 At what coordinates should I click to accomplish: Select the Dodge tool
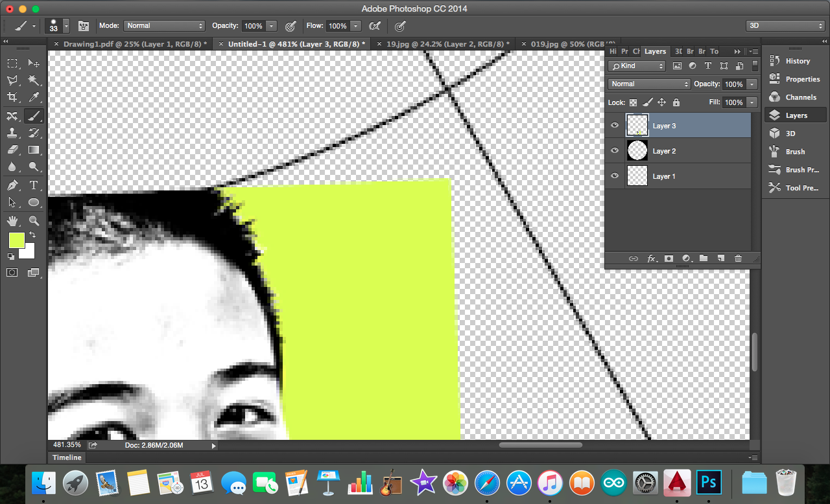pyautogui.click(x=34, y=166)
